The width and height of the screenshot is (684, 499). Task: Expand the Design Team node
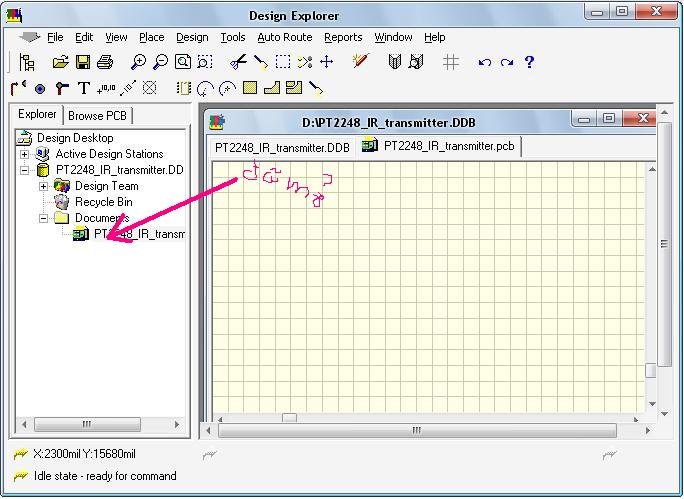[x=43, y=186]
